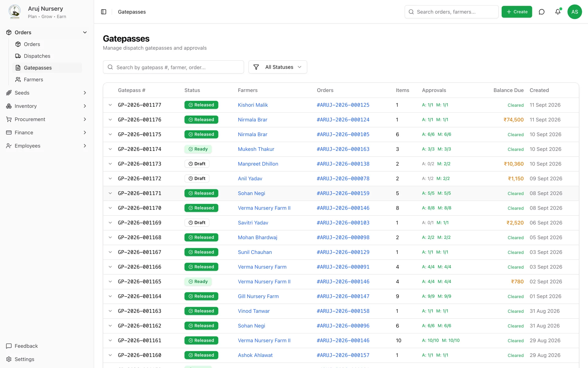Click the Orders section box icon
588x368 pixels.
9,32
